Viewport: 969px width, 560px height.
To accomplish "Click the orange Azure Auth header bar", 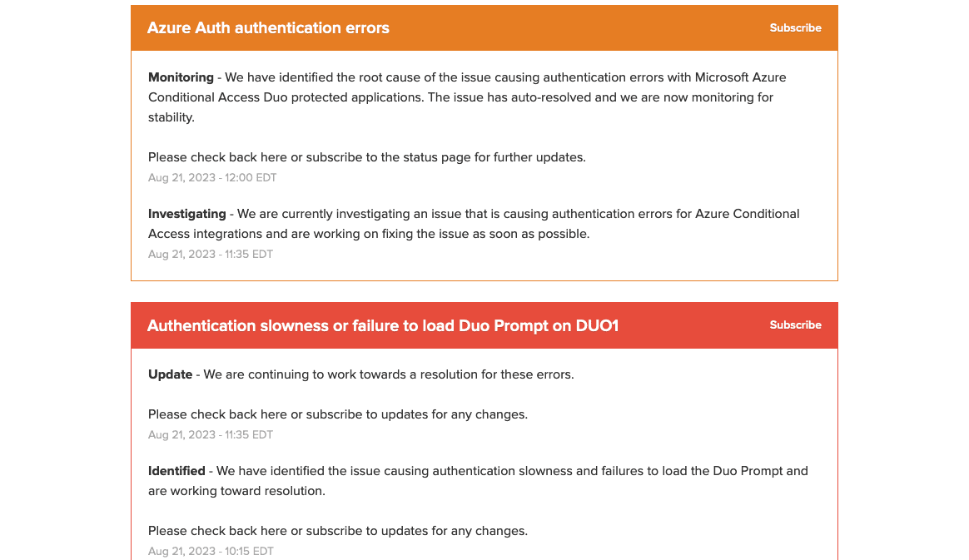I will (x=583, y=28).
